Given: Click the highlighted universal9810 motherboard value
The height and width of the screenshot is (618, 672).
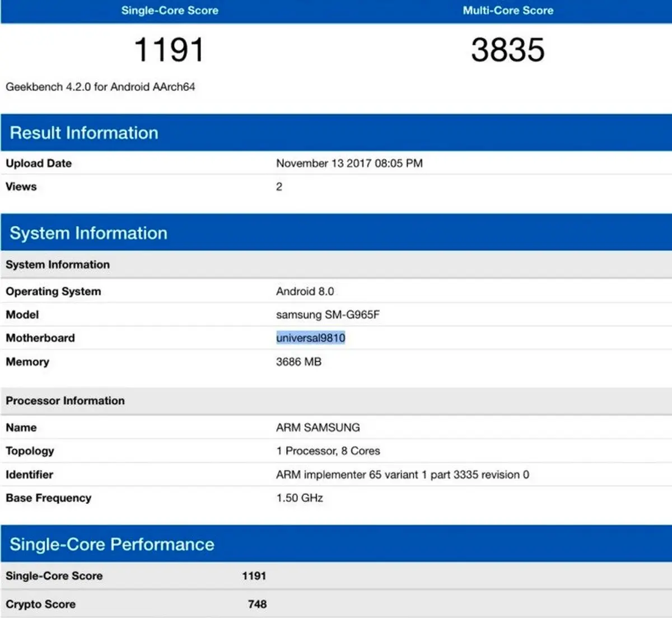Looking at the screenshot, I should pos(311,338).
